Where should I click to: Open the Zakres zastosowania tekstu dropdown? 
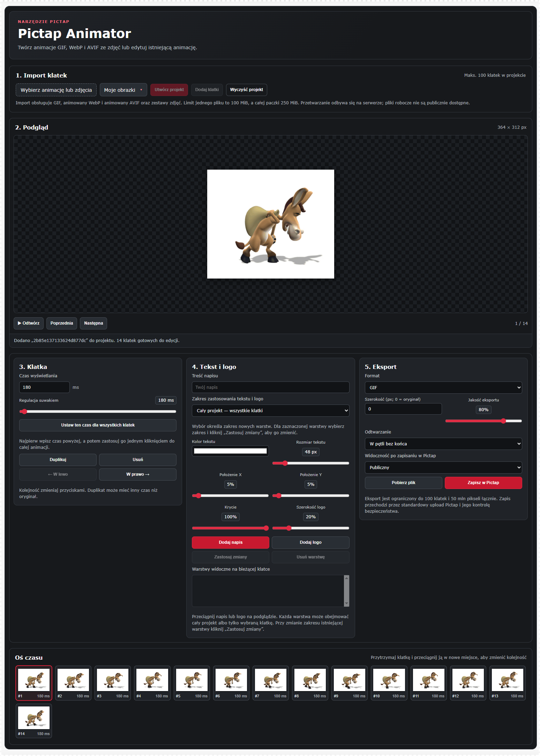click(270, 410)
